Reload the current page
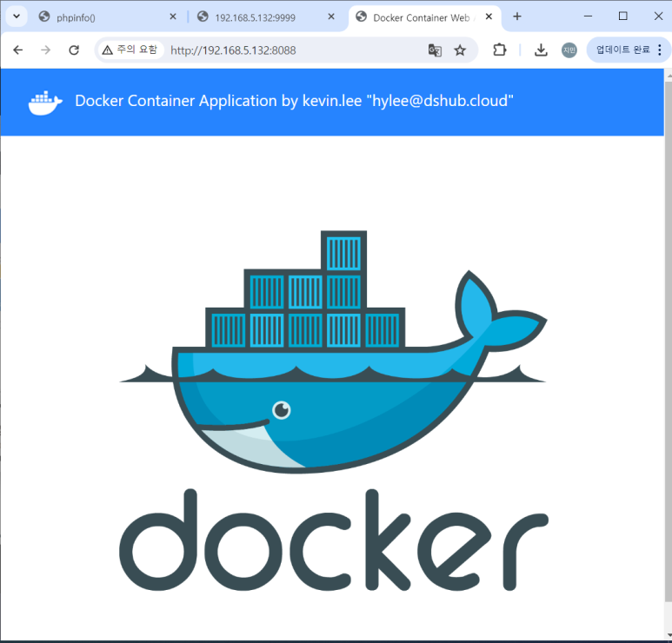 click(x=74, y=50)
